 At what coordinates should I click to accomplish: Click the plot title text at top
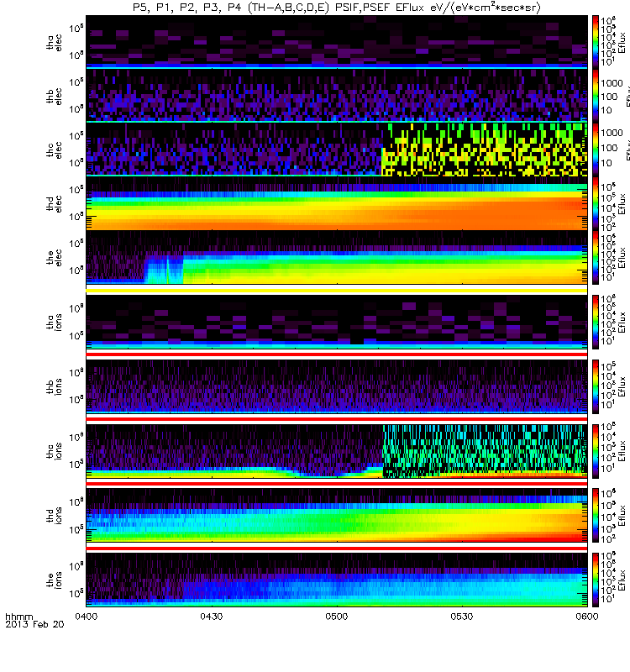[337, 8]
